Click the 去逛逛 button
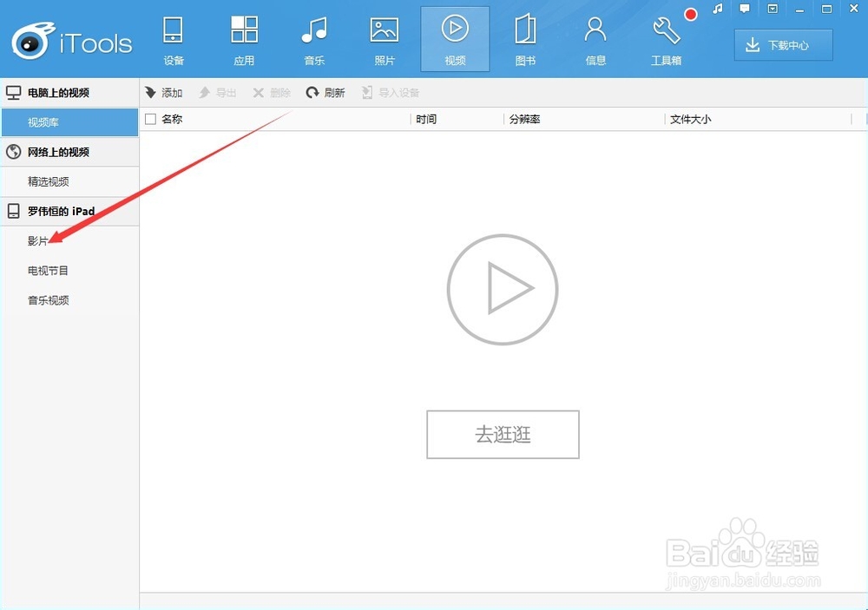The image size is (868, 610). pyautogui.click(x=503, y=435)
